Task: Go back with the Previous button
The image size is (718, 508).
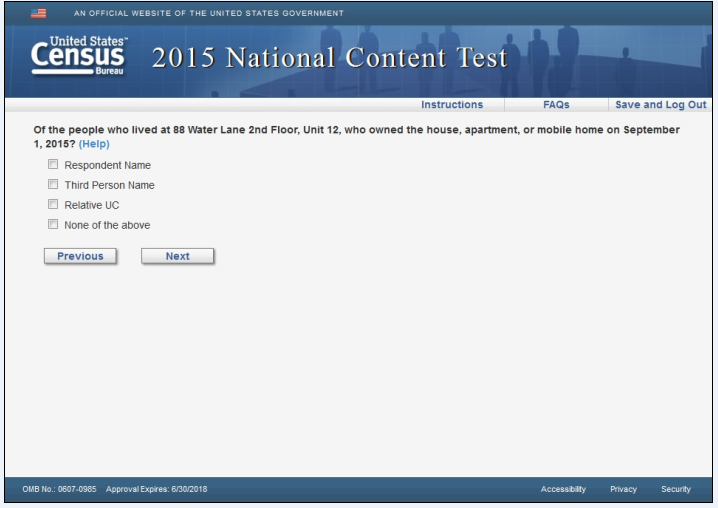Action: [x=80, y=256]
